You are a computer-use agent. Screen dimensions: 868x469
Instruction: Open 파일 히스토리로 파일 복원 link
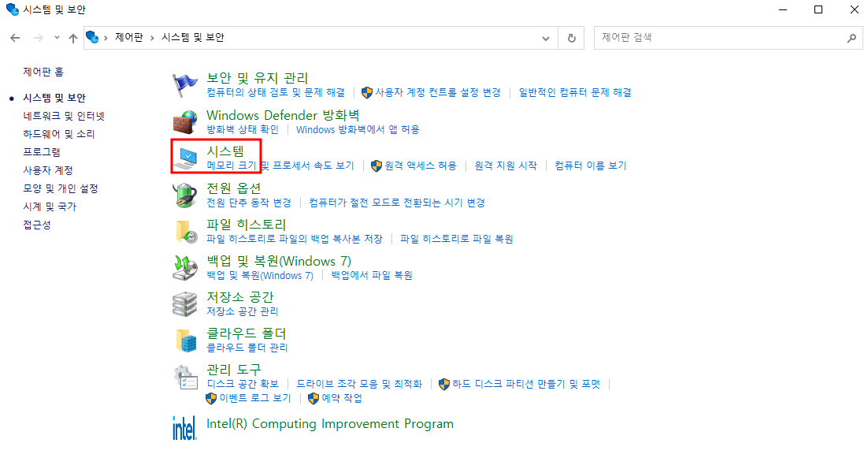click(457, 239)
